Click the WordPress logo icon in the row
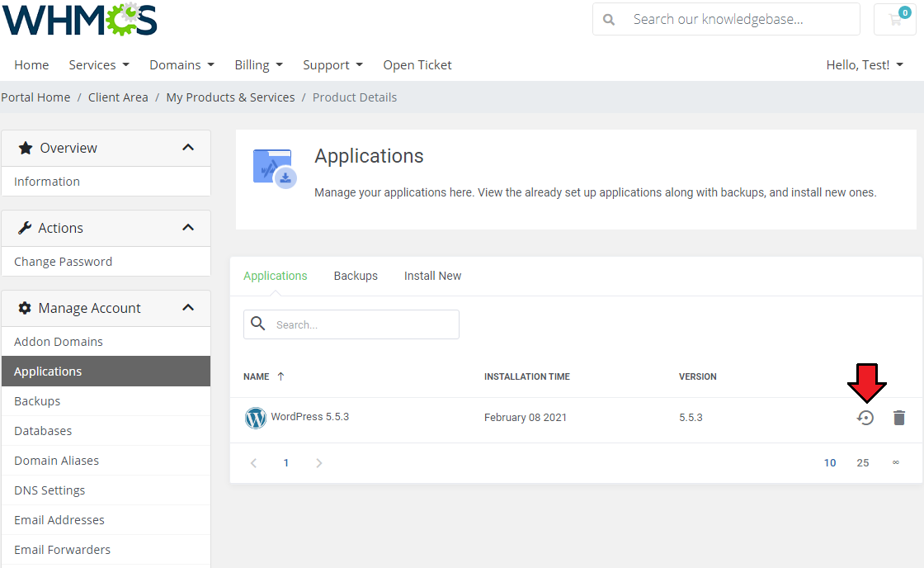The image size is (924, 568). (255, 418)
